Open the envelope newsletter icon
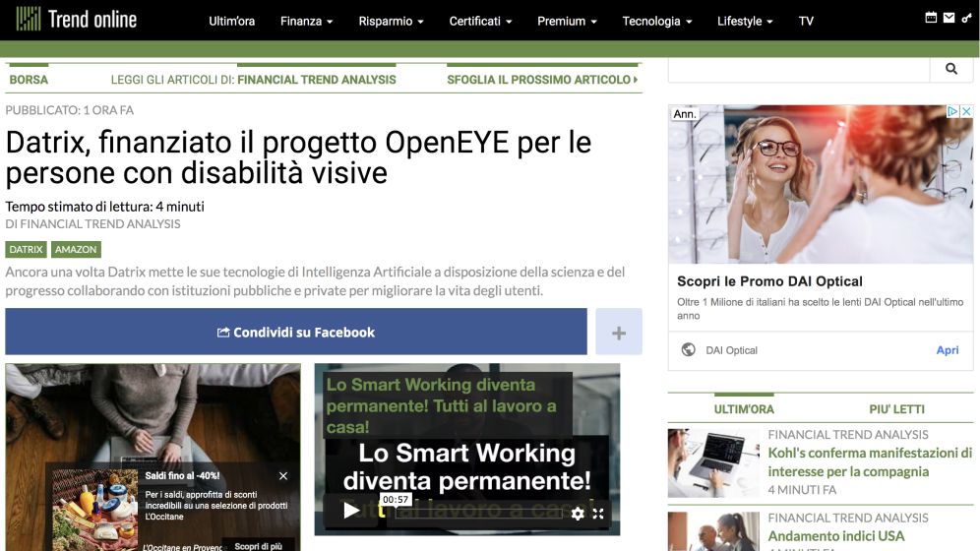Image resolution: width=980 pixels, height=551 pixels. click(x=949, y=18)
